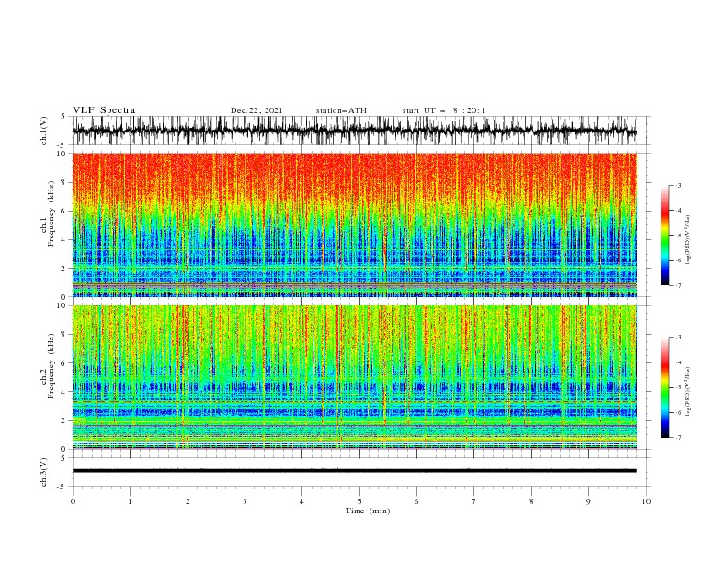Viewport: 728px width, 563px height.
Task: Click the time axis tick label "5"
Action: 359,501
